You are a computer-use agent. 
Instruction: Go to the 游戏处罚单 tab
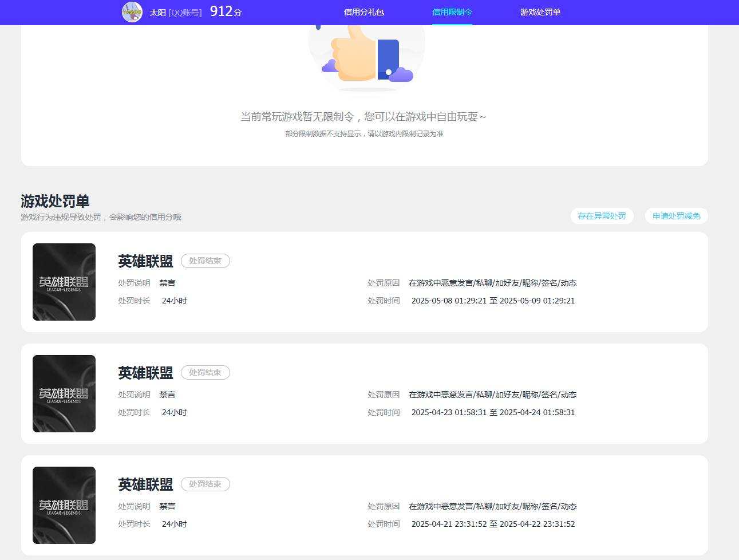[x=540, y=12]
